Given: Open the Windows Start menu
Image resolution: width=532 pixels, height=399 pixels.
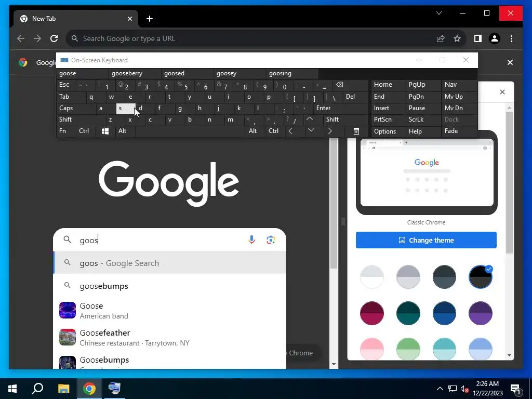Looking at the screenshot, I should pyautogui.click(x=12, y=389).
